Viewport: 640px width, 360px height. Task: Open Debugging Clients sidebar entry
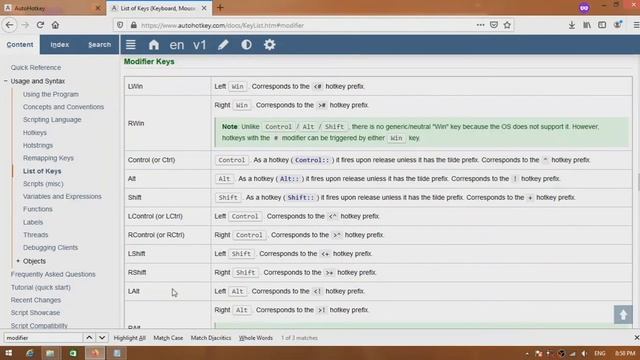pos(50,247)
